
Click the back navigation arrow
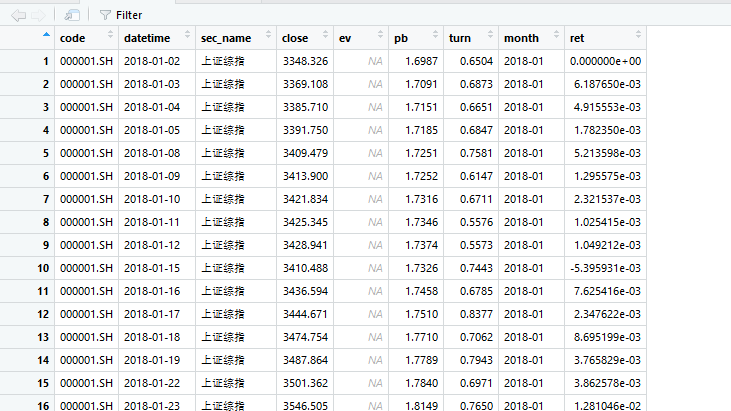click(x=18, y=15)
